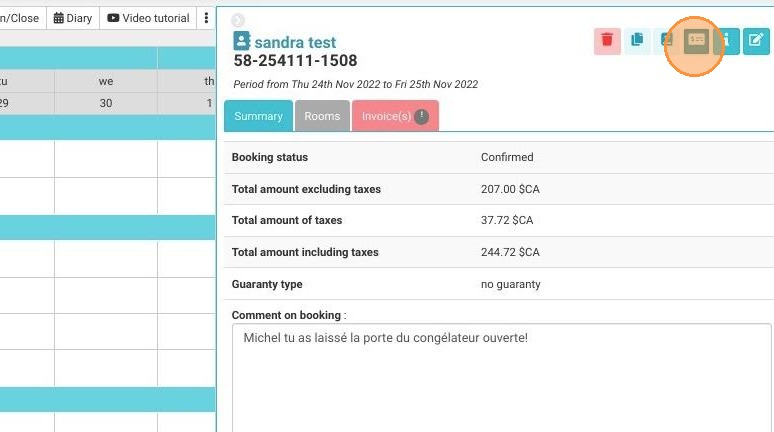Image resolution: width=774 pixels, height=432 pixels.
Task: Click the Guaranty type label
Action: (267, 284)
